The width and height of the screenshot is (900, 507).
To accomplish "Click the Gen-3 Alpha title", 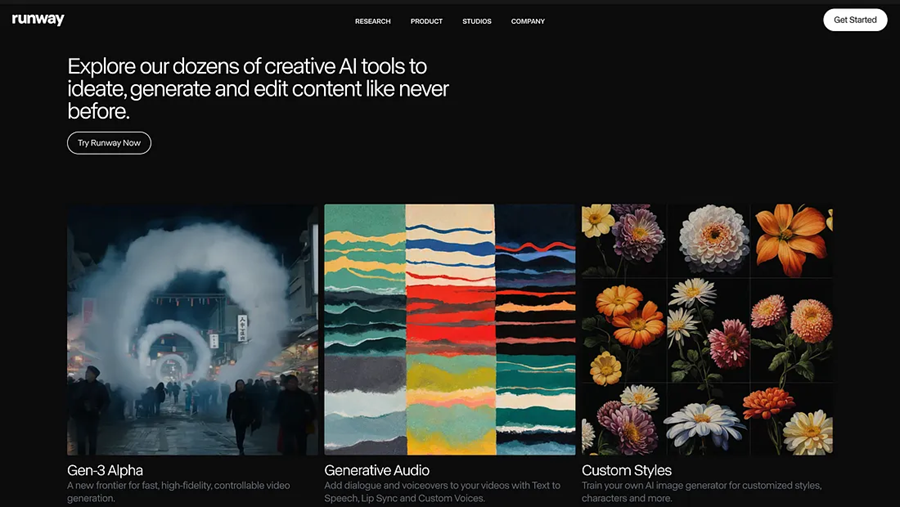I will [x=105, y=470].
